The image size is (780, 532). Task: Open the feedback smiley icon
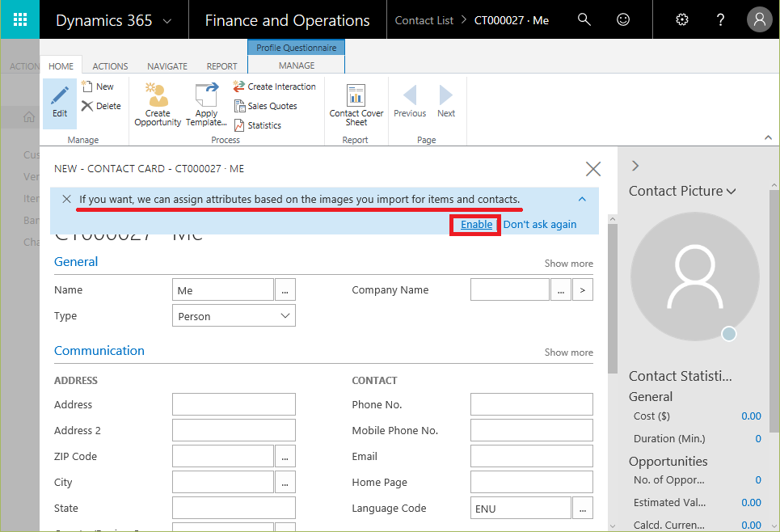tap(623, 19)
